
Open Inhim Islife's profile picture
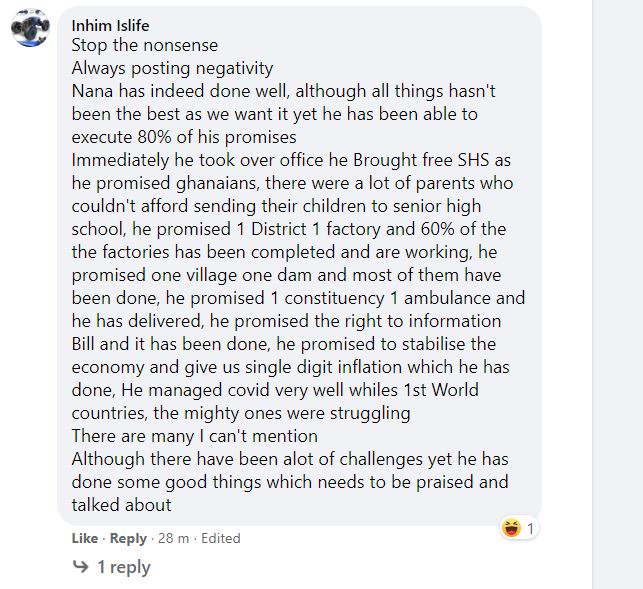(30, 30)
